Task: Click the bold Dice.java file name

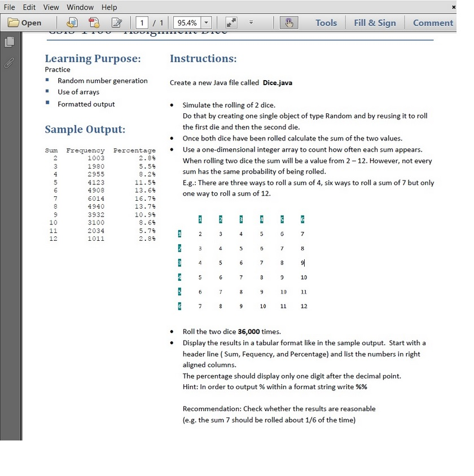Action: click(x=278, y=82)
